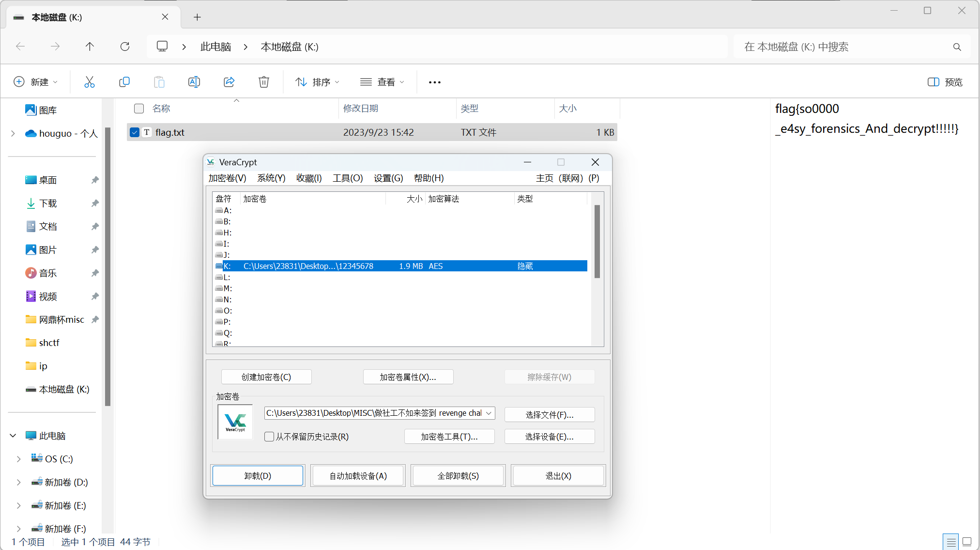This screenshot has height=550, width=980.
Task: Expand 新加卷 (E:) drive node
Action: click(x=19, y=506)
